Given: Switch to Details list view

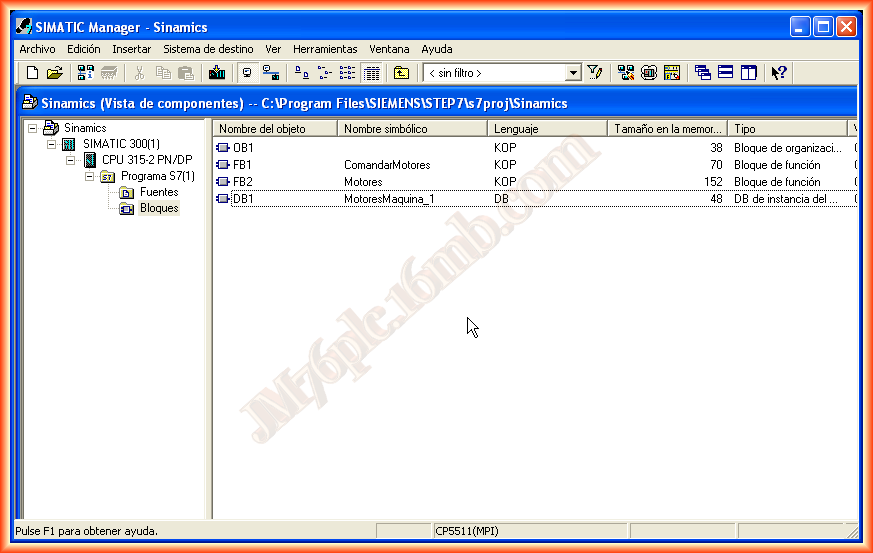Looking at the screenshot, I should (x=372, y=73).
